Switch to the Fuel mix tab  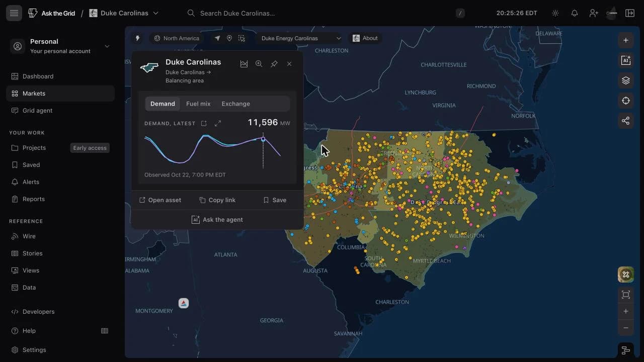(198, 104)
